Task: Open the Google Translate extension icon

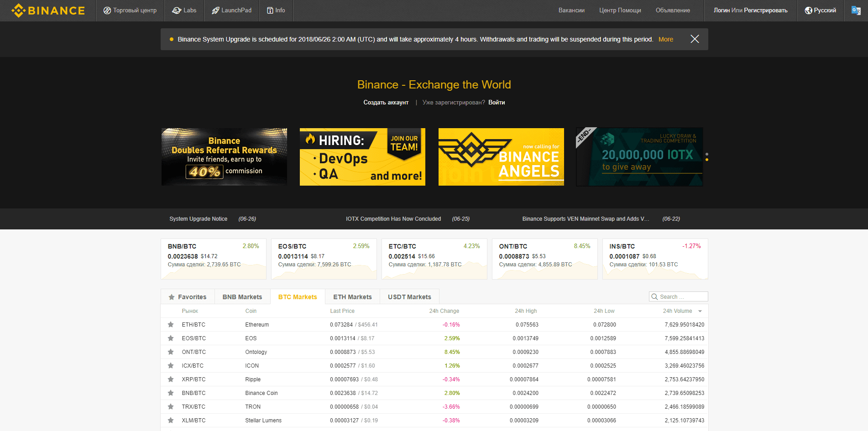Action: tap(857, 10)
